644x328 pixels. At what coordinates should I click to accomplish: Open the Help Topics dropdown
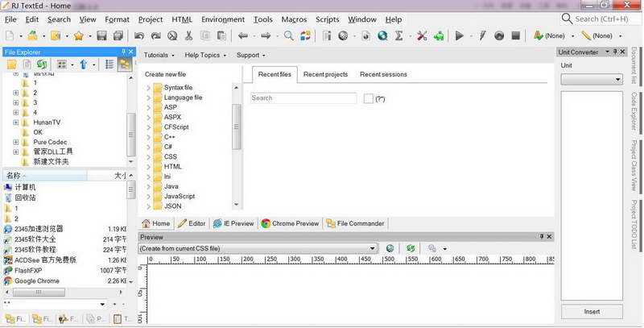pyautogui.click(x=205, y=55)
